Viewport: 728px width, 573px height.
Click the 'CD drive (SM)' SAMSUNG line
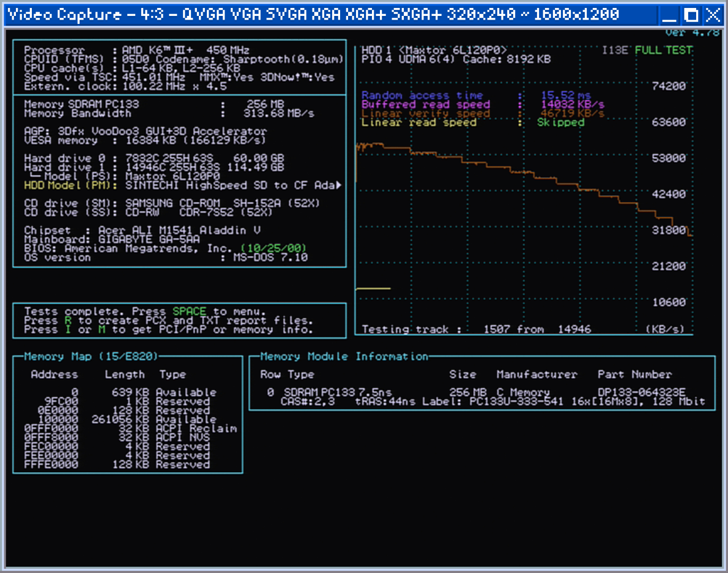click(x=172, y=203)
